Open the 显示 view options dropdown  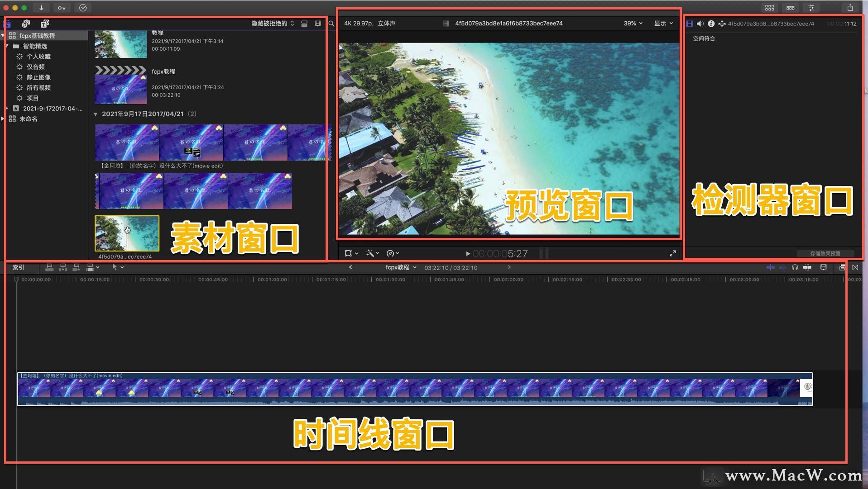click(x=663, y=24)
